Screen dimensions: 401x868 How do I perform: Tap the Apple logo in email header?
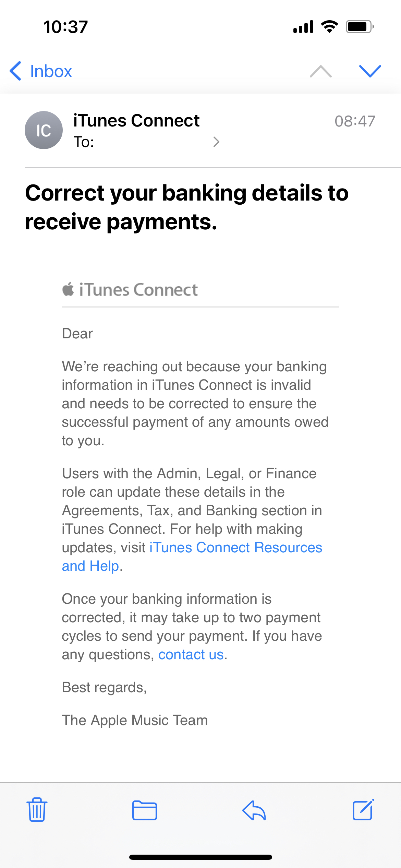point(68,289)
